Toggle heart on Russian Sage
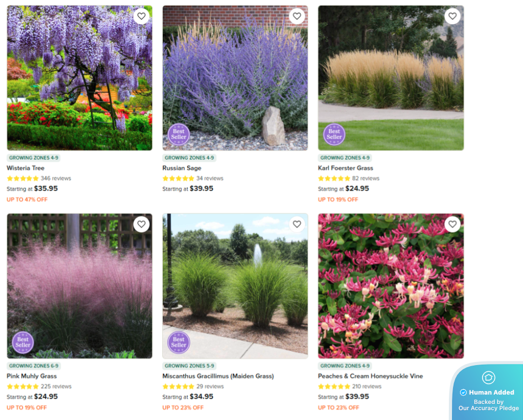The width and height of the screenshot is (523, 420). pos(297,16)
